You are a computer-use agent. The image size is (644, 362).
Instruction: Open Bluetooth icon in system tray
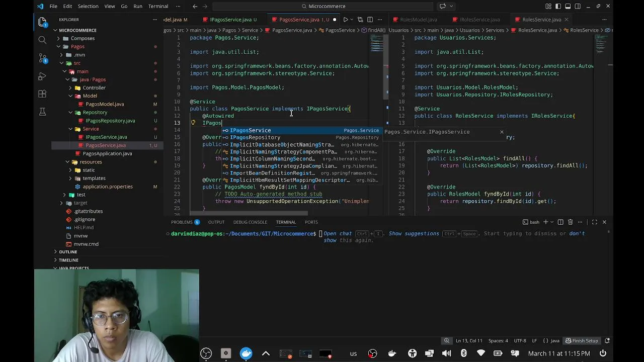464,353
